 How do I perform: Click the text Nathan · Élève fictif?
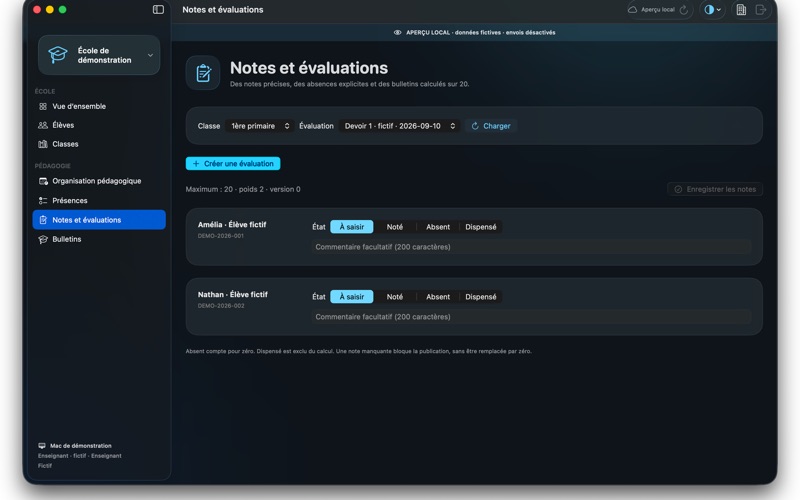(233, 294)
